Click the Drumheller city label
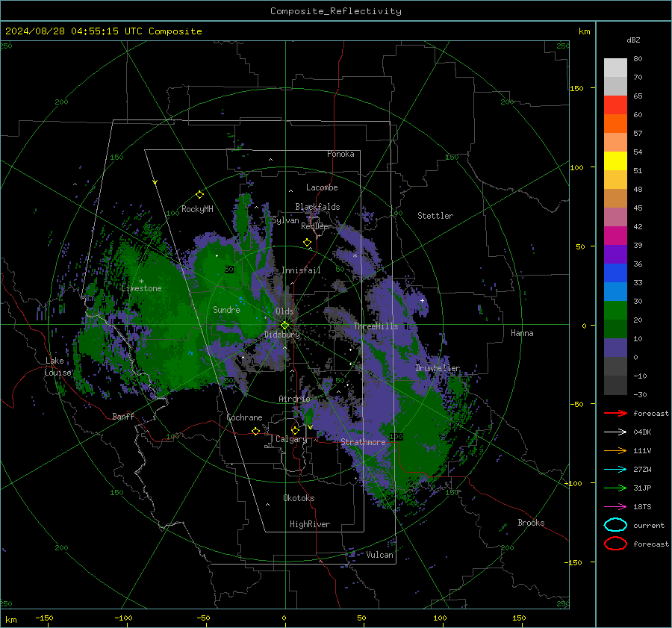This screenshot has width=672, height=628. 438,368
